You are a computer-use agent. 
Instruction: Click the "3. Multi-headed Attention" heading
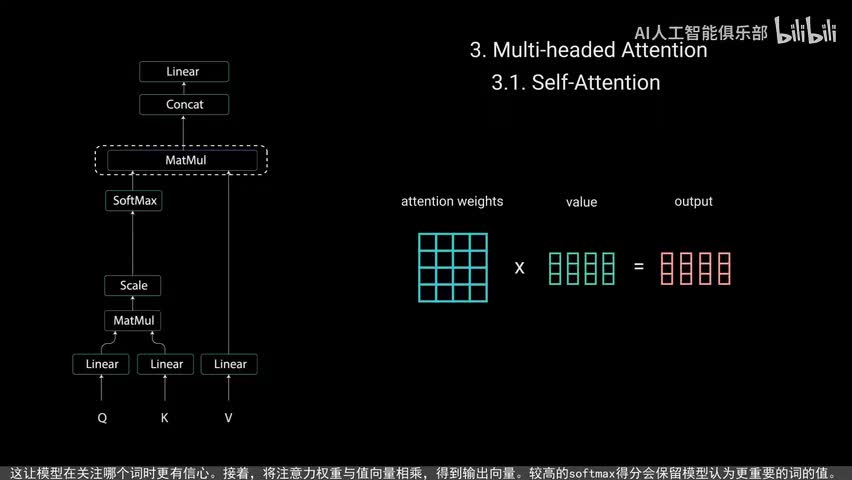588,50
